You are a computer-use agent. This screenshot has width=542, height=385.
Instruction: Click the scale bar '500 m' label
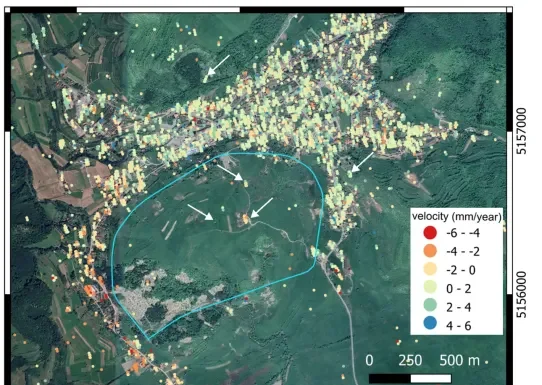459,360
